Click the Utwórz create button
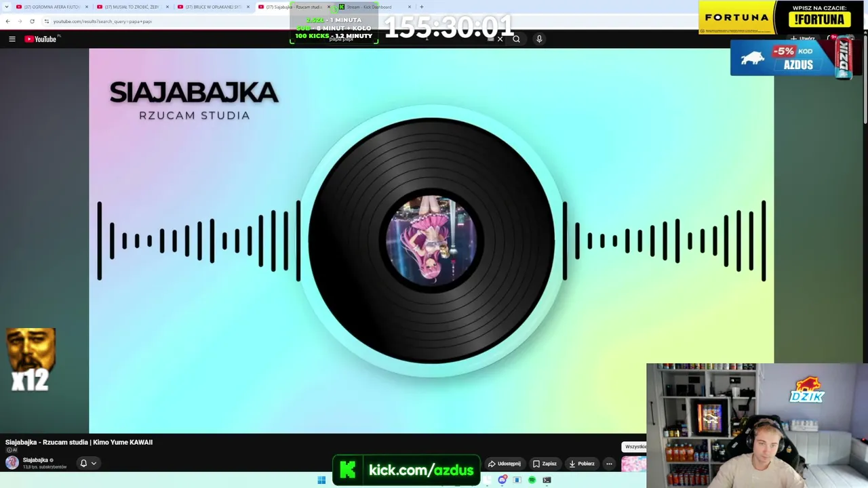 (x=803, y=39)
